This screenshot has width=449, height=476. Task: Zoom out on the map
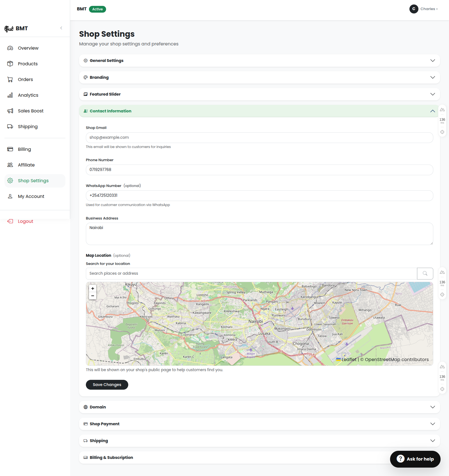(93, 296)
